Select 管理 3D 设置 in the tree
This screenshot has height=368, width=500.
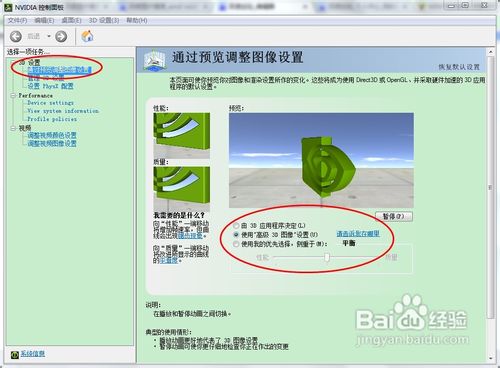click(46, 78)
